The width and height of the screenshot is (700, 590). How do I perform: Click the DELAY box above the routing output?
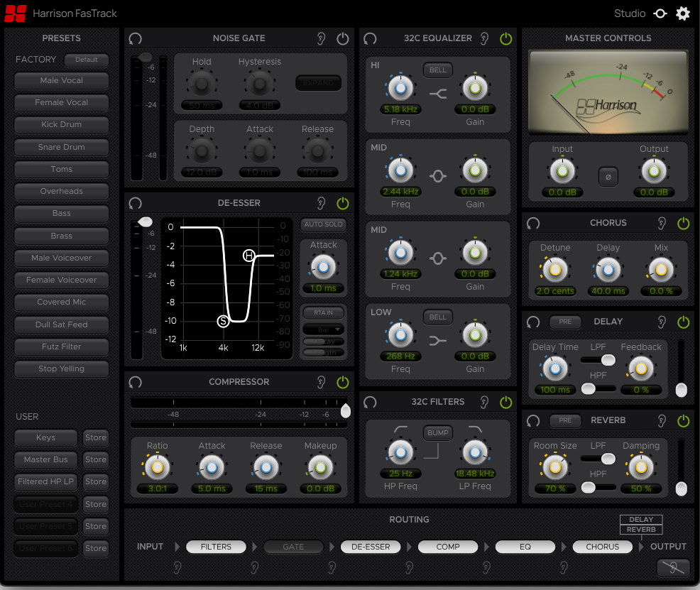point(641,520)
